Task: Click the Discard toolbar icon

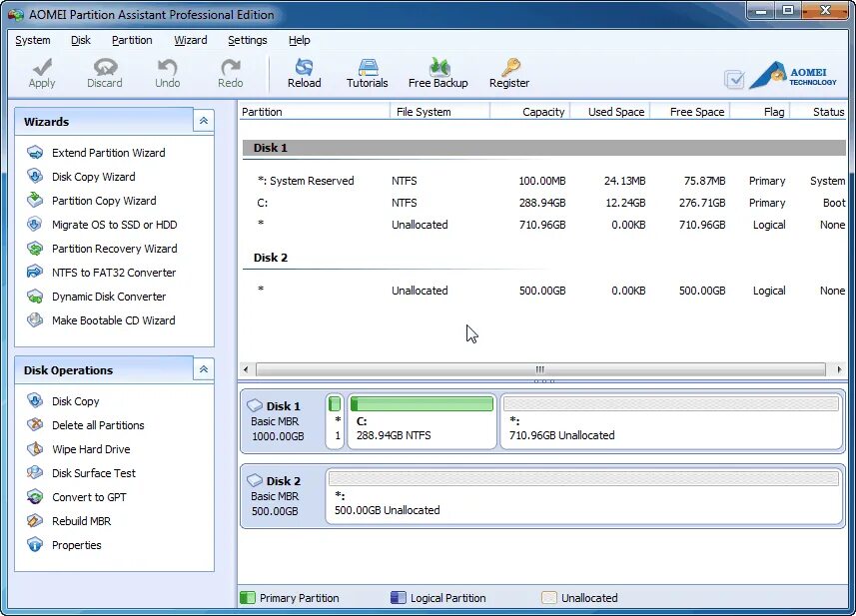Action: (105, 67)
